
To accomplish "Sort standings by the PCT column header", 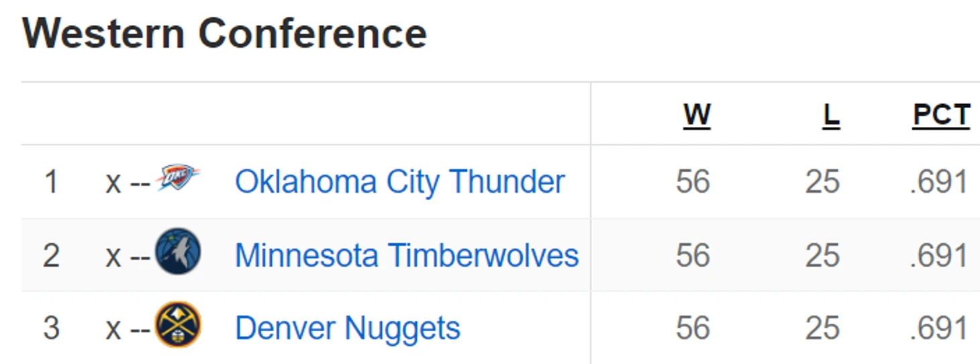I will tap(941, 116).
